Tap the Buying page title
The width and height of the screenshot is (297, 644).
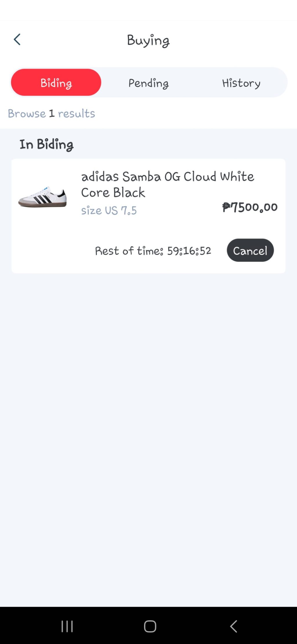tap(148, 40)
